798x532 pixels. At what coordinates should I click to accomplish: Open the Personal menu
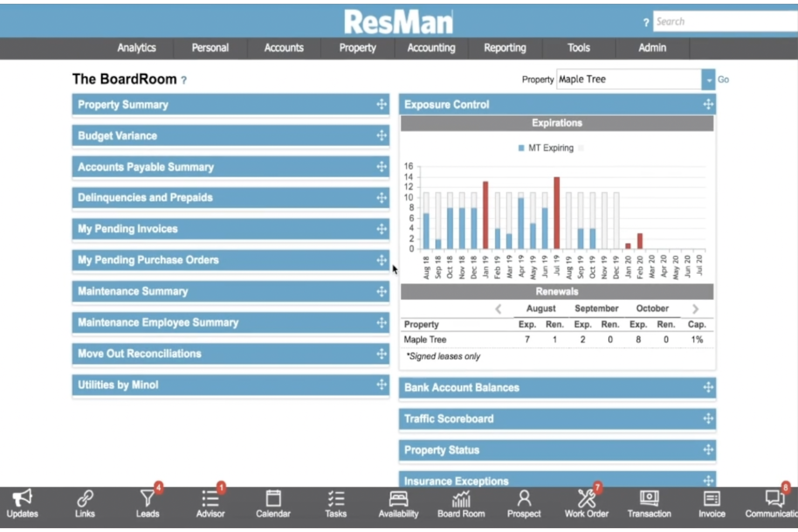[210, 48]
